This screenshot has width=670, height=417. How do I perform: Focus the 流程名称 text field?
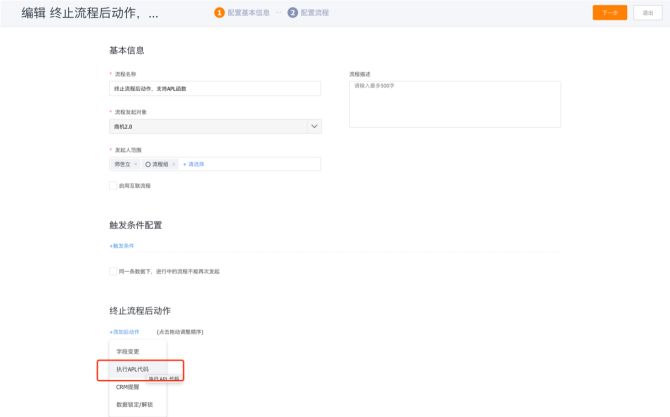(x=214, y=89)
